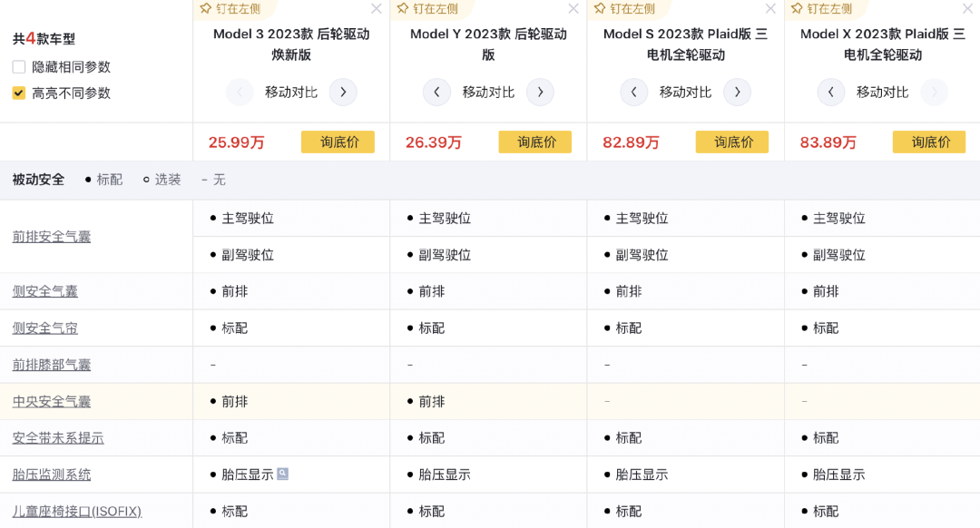
Task: Move Model Y column left with arrow
Action: click(436, 93)
